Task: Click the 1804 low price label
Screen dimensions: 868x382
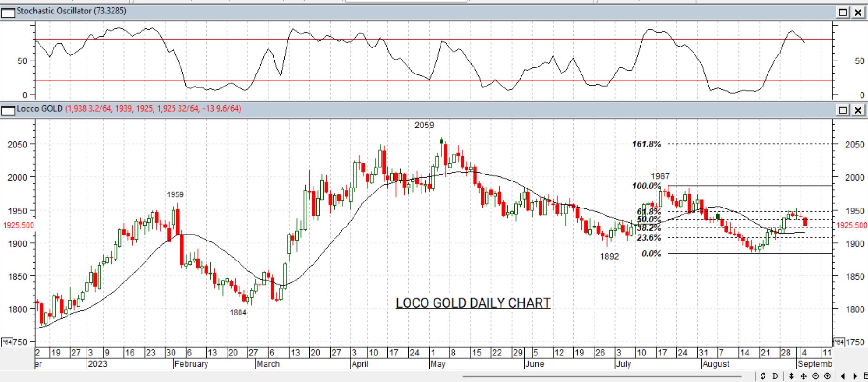Action: [x=238, y=313]
